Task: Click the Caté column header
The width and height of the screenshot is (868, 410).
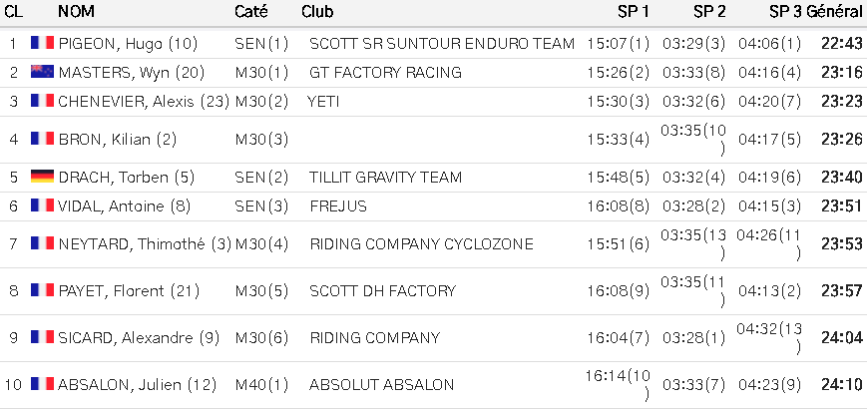Action: coord(250,12)
